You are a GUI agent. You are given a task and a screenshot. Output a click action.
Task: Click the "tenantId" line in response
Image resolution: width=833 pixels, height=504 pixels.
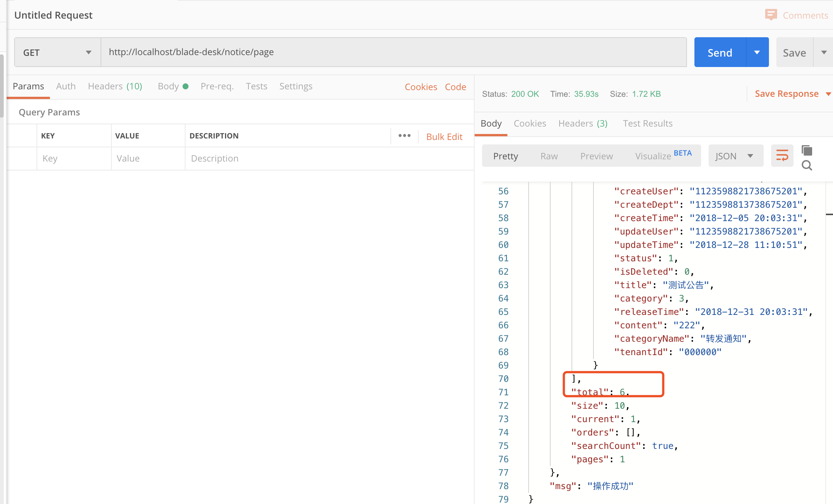(x=668, y=352)
